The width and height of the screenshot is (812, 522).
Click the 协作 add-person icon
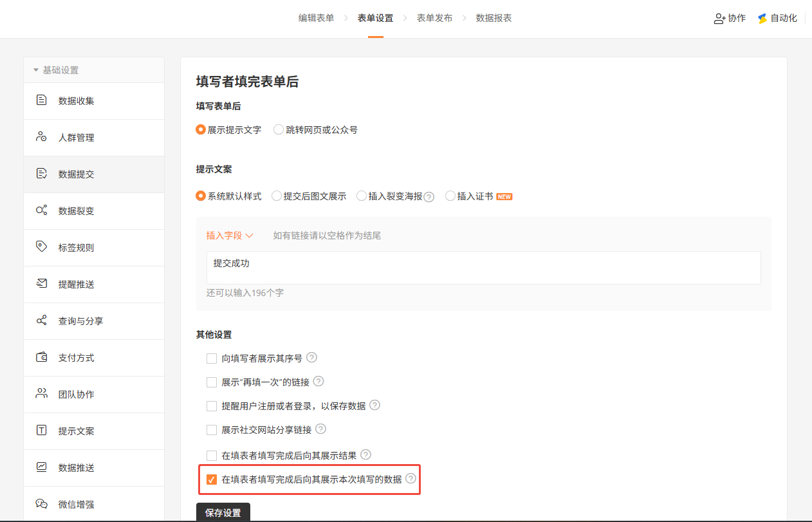720,19
